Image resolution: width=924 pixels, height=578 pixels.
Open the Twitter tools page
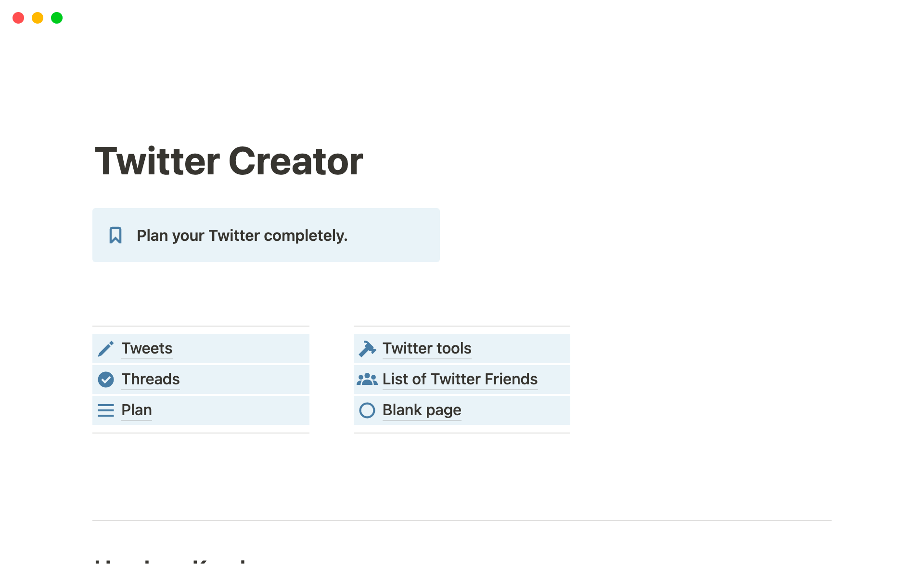click(x=427, y=348)
